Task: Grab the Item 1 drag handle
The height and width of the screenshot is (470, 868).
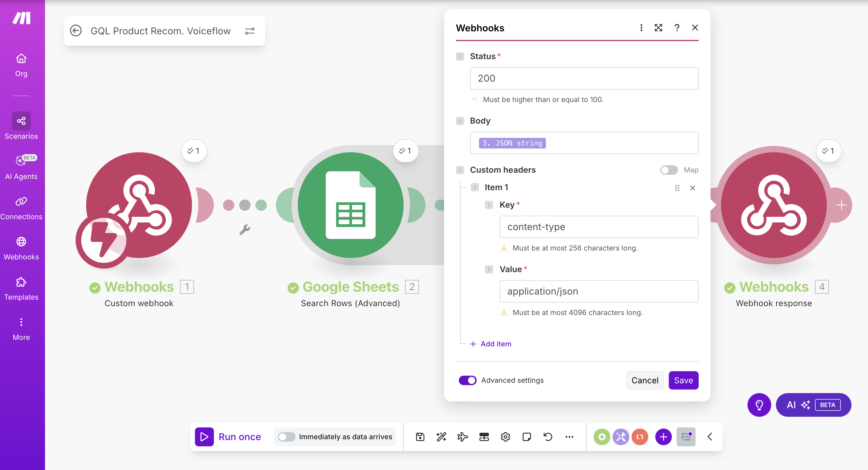Action: [x=677, y=188]
